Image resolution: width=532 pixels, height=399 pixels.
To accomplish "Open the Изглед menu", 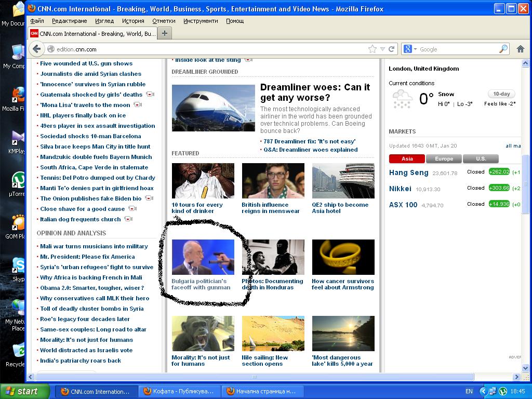I will coord(104,21).
